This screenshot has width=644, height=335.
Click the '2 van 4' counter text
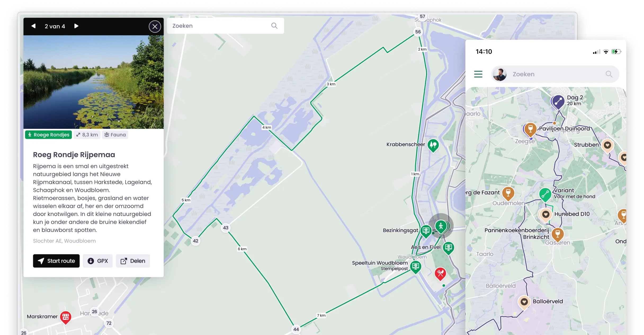point(55,26)
